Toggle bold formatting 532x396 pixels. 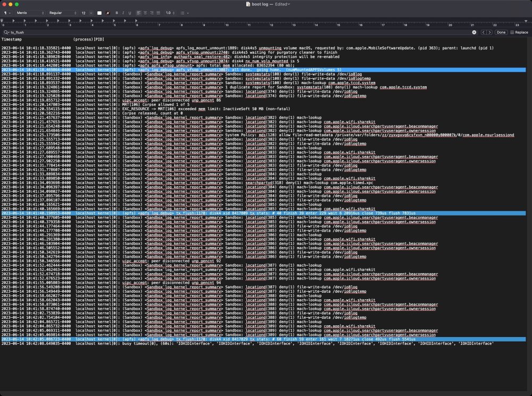point(117,13)
